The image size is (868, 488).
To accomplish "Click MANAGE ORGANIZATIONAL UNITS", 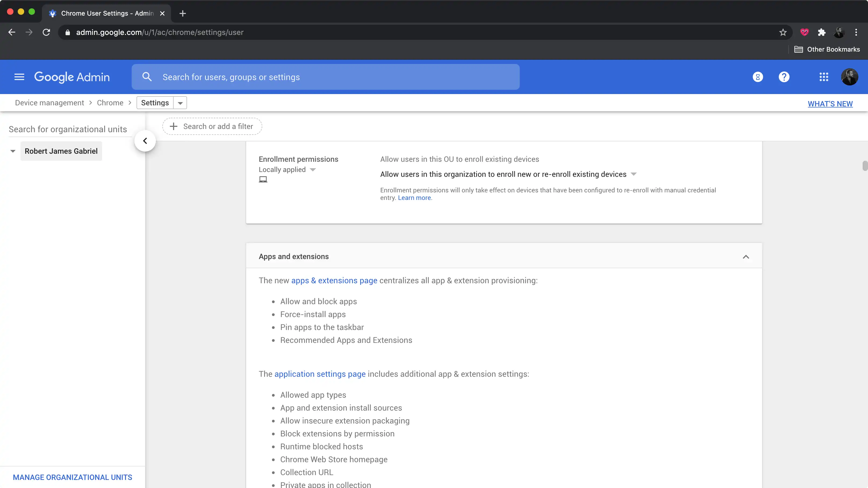I will click(73, 477).
